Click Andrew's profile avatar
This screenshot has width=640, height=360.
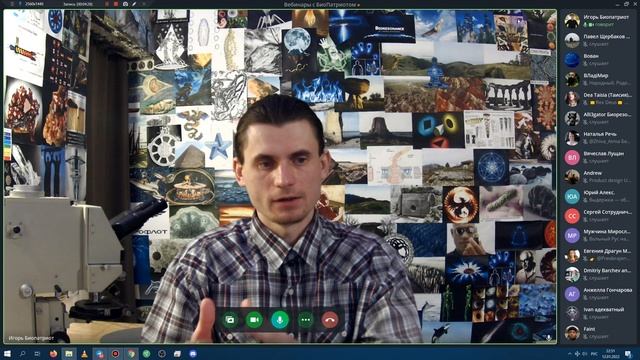tap(572, 177)
